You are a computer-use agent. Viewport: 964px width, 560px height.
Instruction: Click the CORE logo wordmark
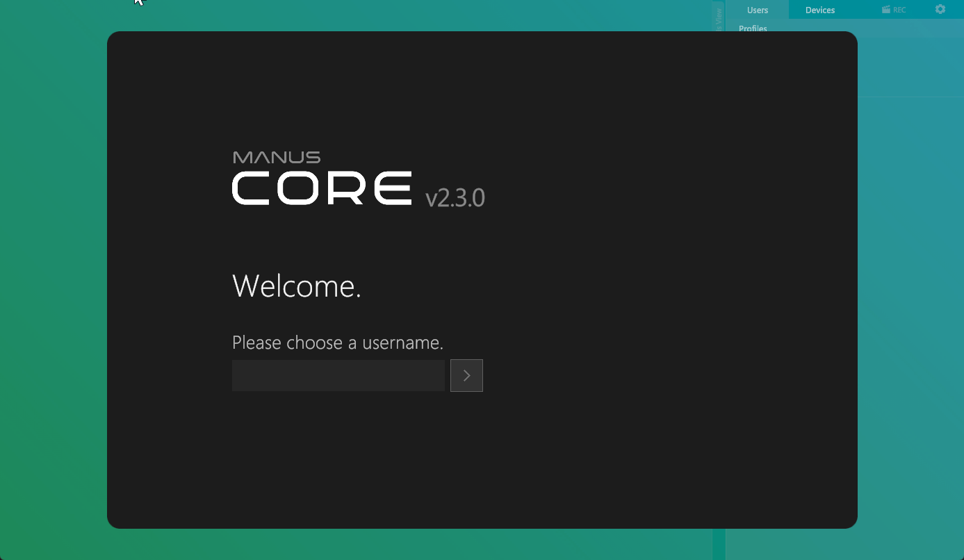(322, 188)
